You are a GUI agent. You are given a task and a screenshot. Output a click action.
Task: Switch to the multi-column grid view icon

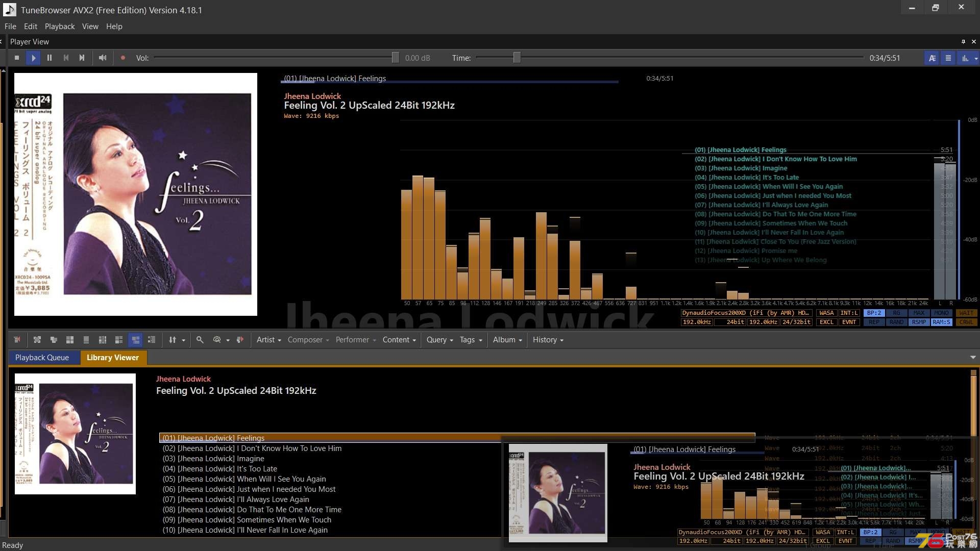(x=103, y=340)
